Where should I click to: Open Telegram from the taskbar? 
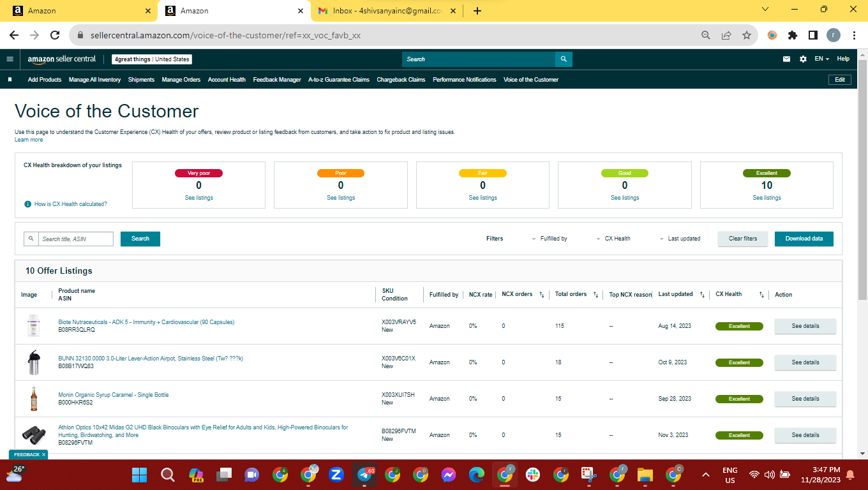click(x=365, y=475)
